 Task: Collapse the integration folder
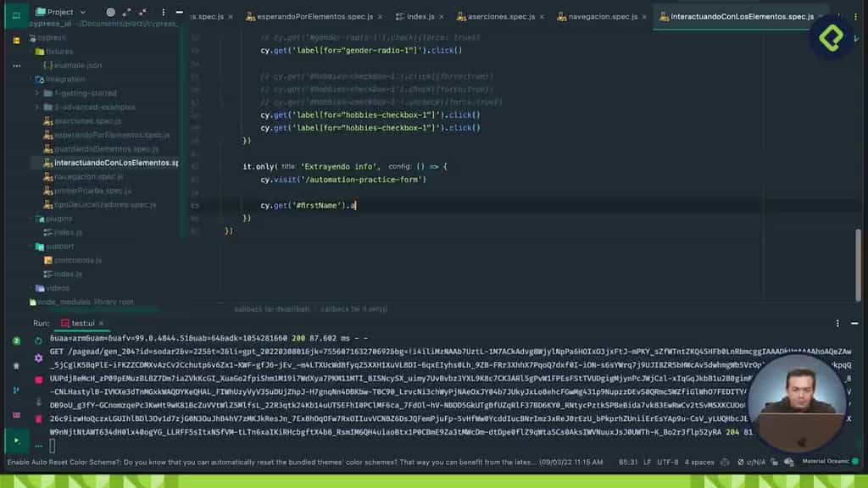pos(31,79)
